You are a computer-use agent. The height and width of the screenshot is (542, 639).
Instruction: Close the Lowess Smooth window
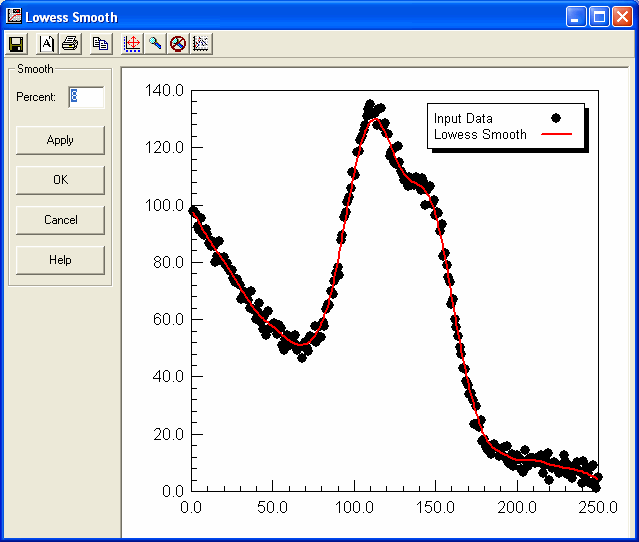(622, 17)
